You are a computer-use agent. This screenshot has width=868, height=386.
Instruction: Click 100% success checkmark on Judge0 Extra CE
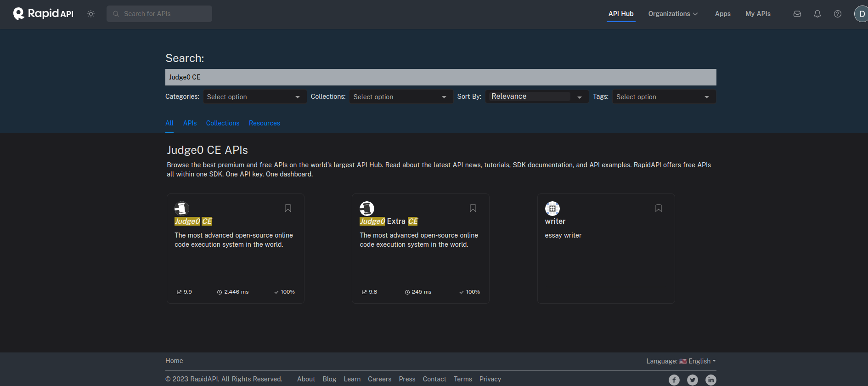(462, 292)
